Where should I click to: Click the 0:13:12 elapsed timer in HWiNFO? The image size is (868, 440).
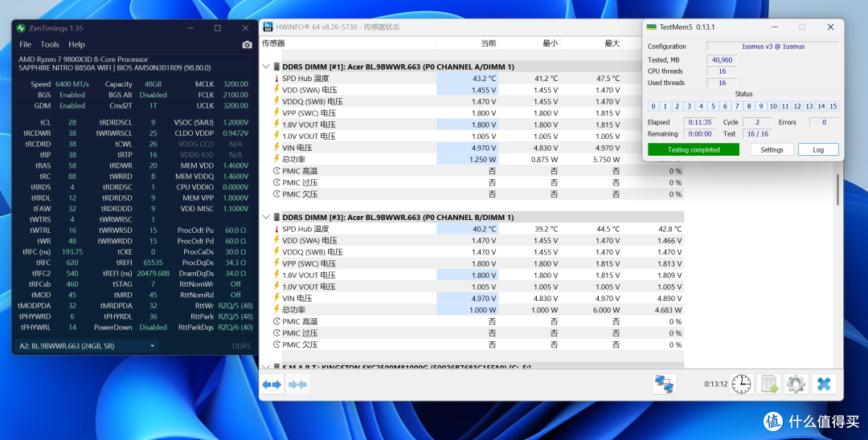click(716, 384)
